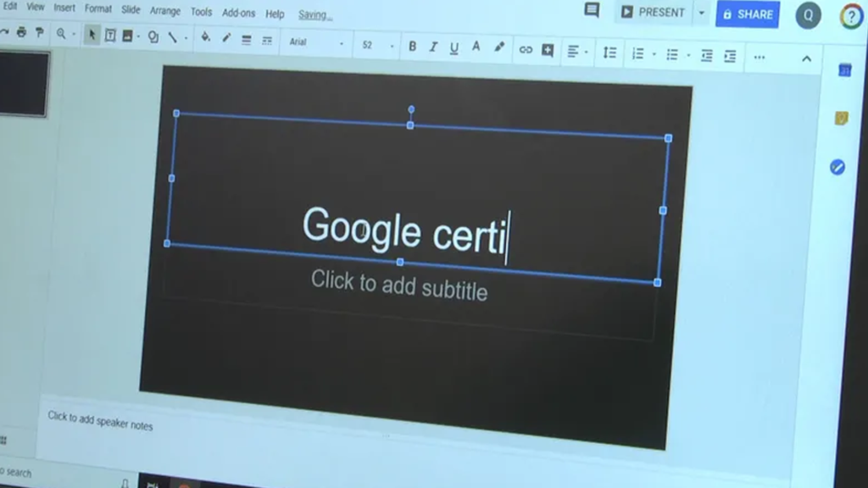Open the Format menu
The width and height of the screenshot is (868, 488).
[x=98, y=8]
